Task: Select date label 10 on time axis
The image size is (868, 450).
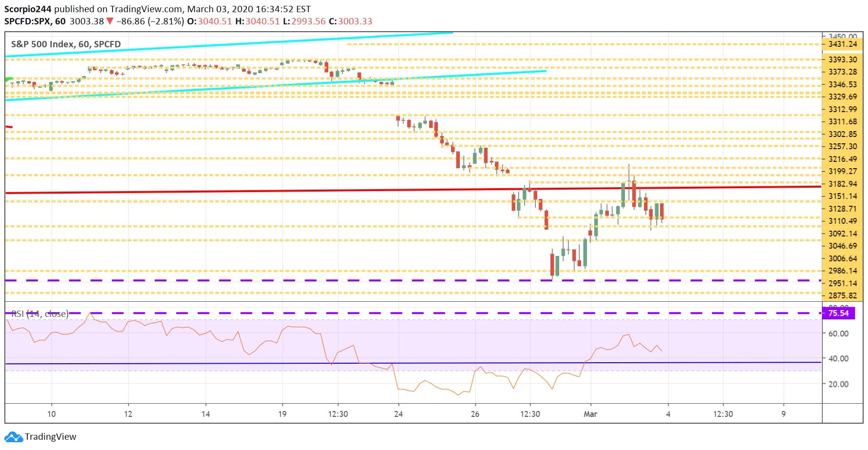Action: 52,414
